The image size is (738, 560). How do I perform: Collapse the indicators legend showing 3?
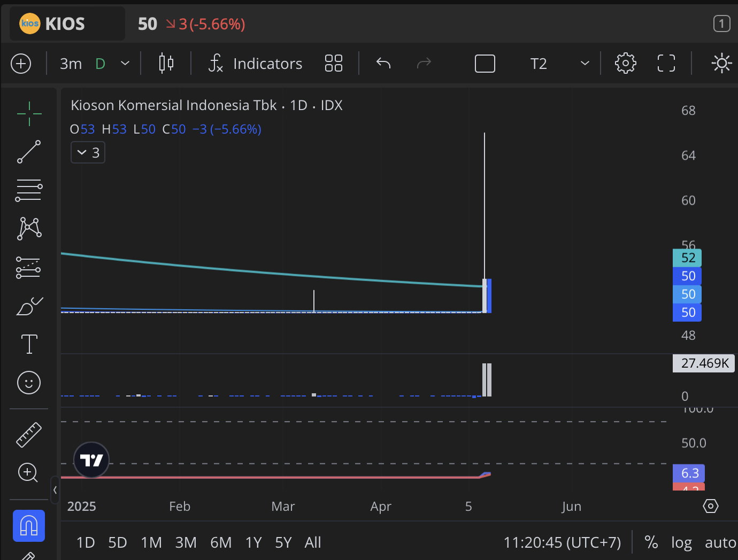(x=88, y=153)
